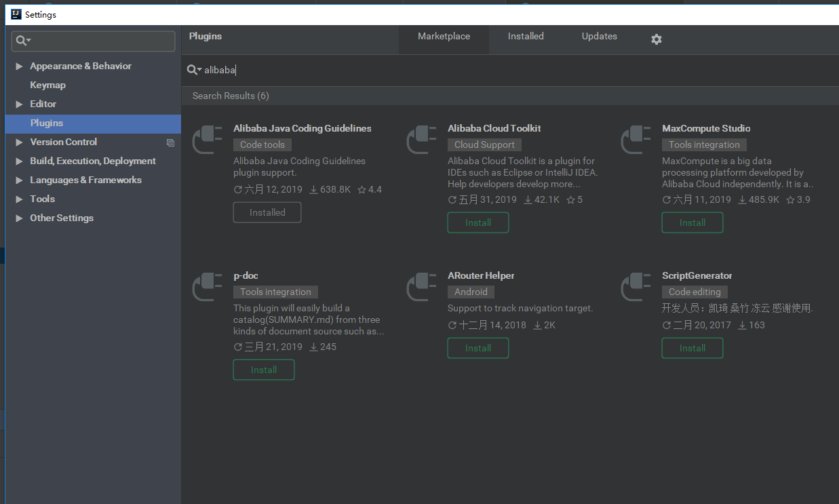
Task: Install the MaxCompute Studio plugin
Action: (692, 222)
